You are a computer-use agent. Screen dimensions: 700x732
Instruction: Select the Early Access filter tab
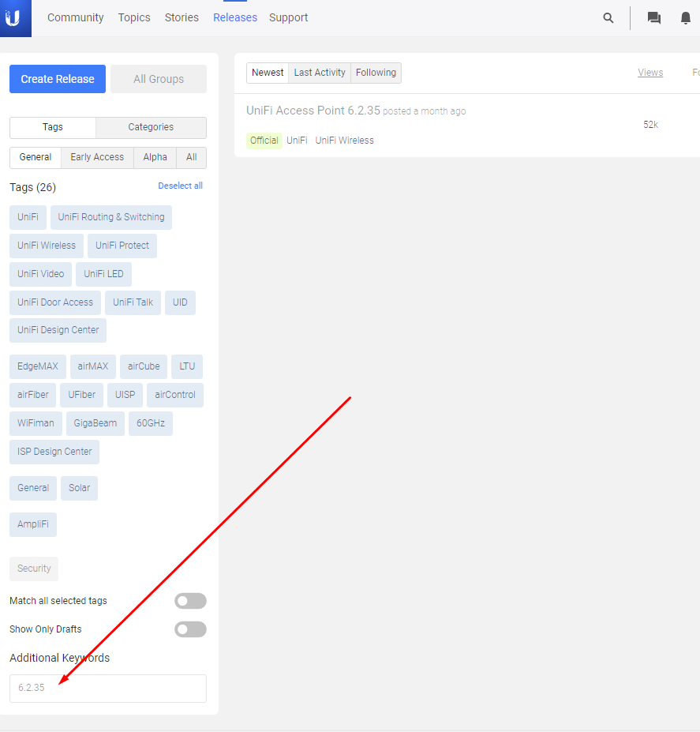[97, 157]
